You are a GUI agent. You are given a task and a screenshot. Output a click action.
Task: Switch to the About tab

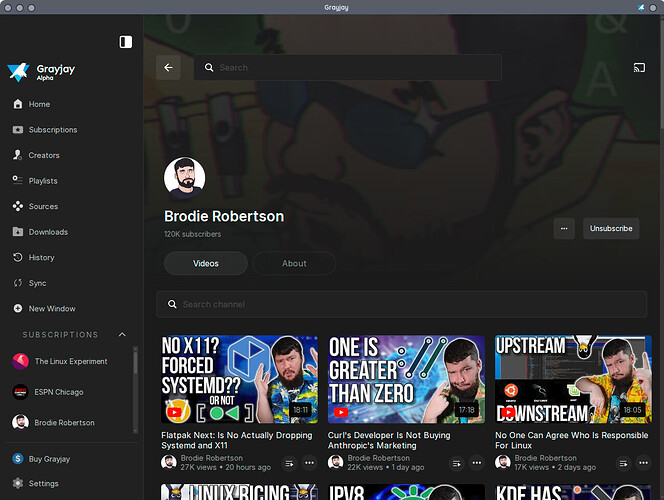click(x=294, y=263)
